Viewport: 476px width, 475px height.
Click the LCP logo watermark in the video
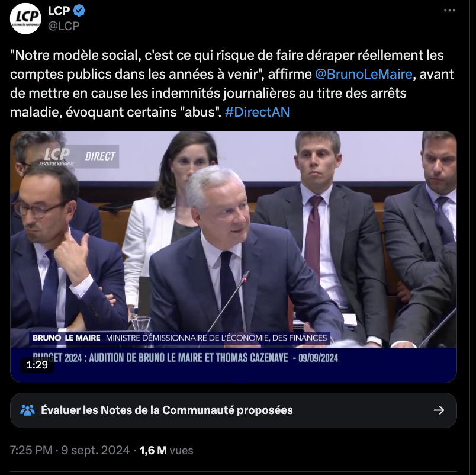(x=57, y=156)
